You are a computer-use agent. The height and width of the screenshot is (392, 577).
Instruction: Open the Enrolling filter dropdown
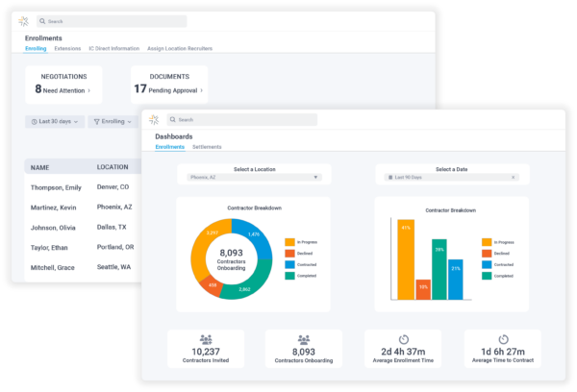pos(113,122)
